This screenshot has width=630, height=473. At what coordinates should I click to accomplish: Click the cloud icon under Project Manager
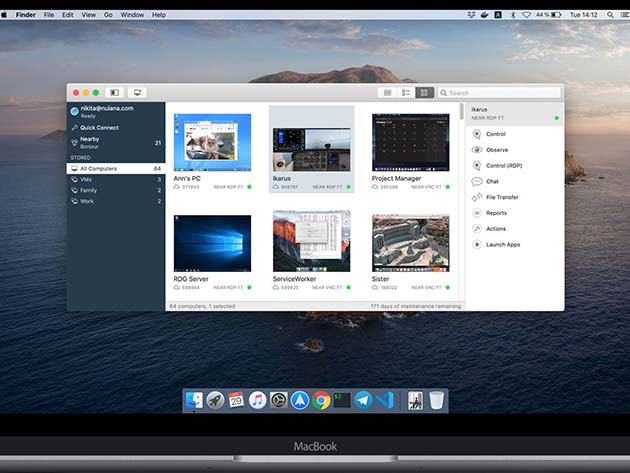(x=375, y=187)
